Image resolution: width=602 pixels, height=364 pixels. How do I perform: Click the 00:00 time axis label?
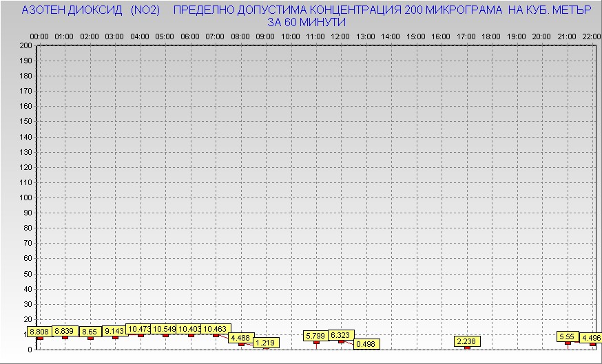pyautogui.click(x=39, y=36)
